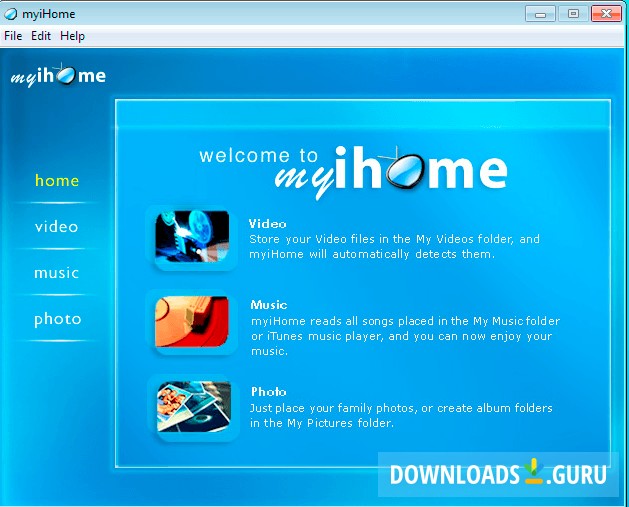629x507 pixels.
Task: Click the vinyl record Music thumbnail
Action: pyautogui.click(x=192, y=321)
